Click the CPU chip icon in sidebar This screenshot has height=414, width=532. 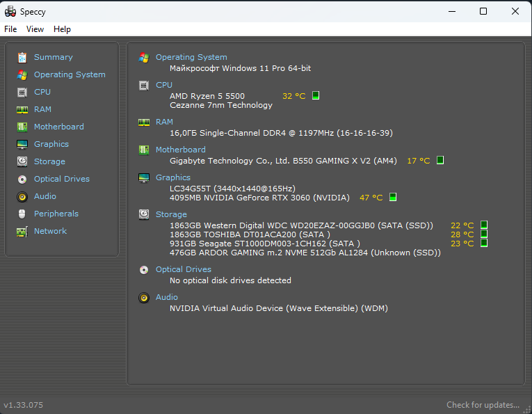click(x=22, y=92)
